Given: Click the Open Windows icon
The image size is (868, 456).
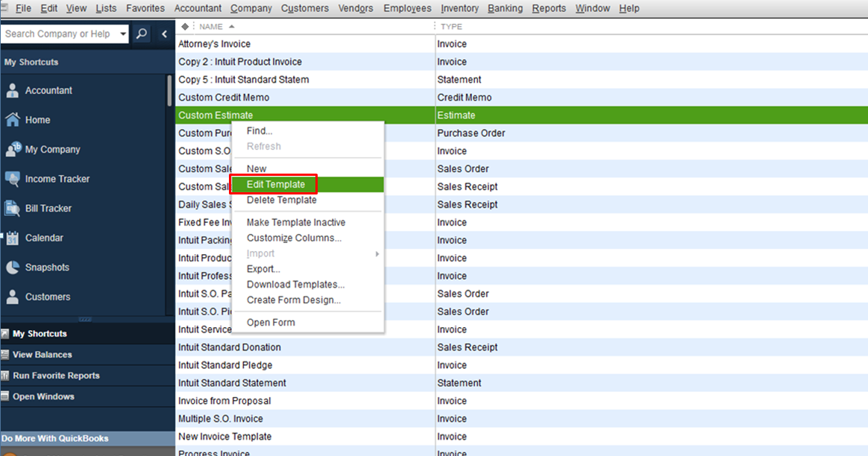Looking at the screenshot, I should coord(5,396).
